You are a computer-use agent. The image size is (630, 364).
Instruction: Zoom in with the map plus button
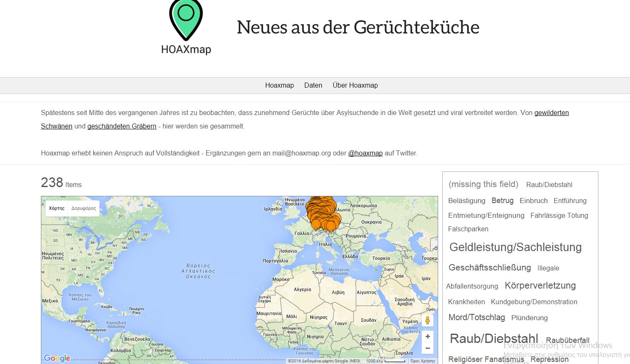[427, 336]
